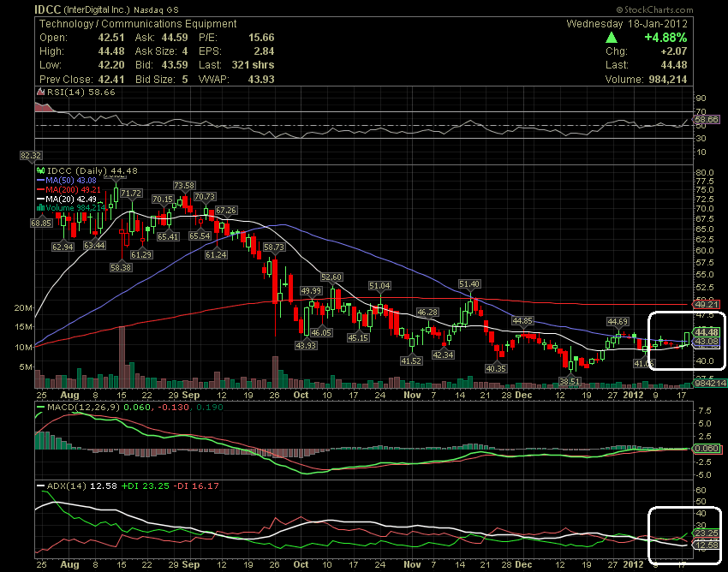
Task: Click the Chg value +2.07
Action: (675, 51)
